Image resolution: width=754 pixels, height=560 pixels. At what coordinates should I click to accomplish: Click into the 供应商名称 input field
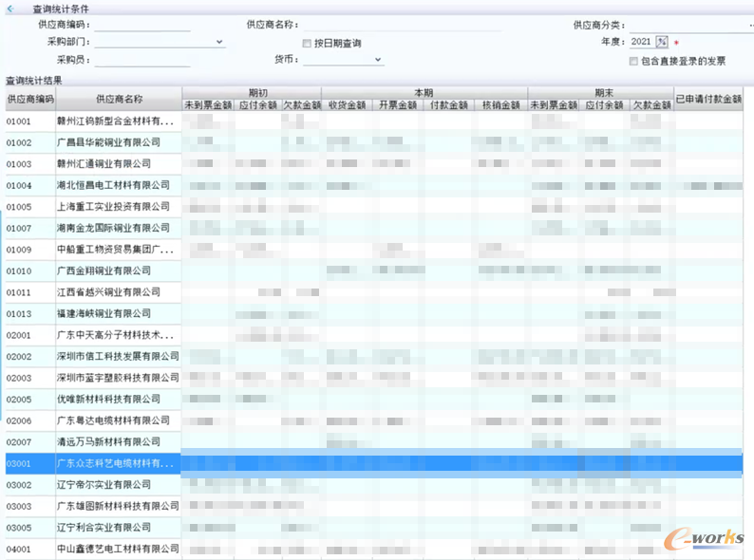(403, 25)
